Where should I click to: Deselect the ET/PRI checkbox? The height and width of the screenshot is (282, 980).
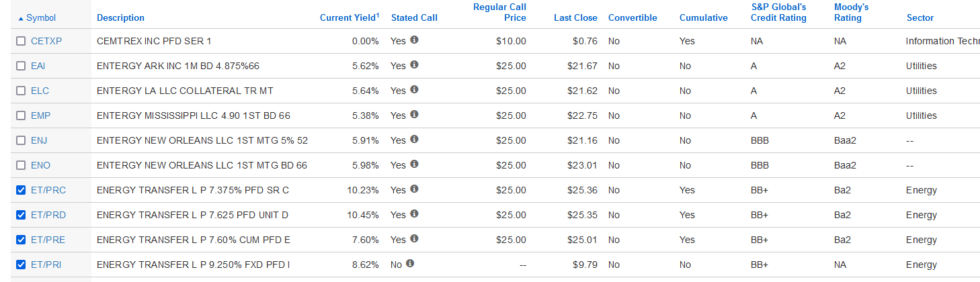(21, 265)
